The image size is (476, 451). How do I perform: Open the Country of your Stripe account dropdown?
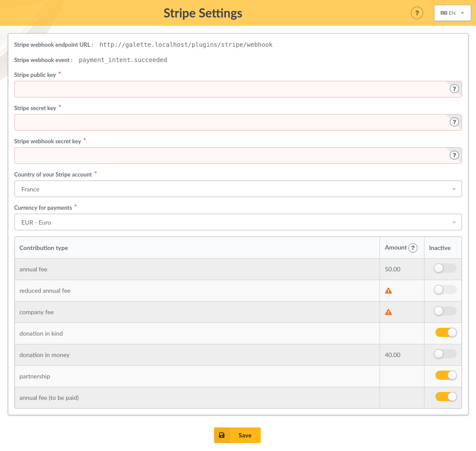point(238,189)
